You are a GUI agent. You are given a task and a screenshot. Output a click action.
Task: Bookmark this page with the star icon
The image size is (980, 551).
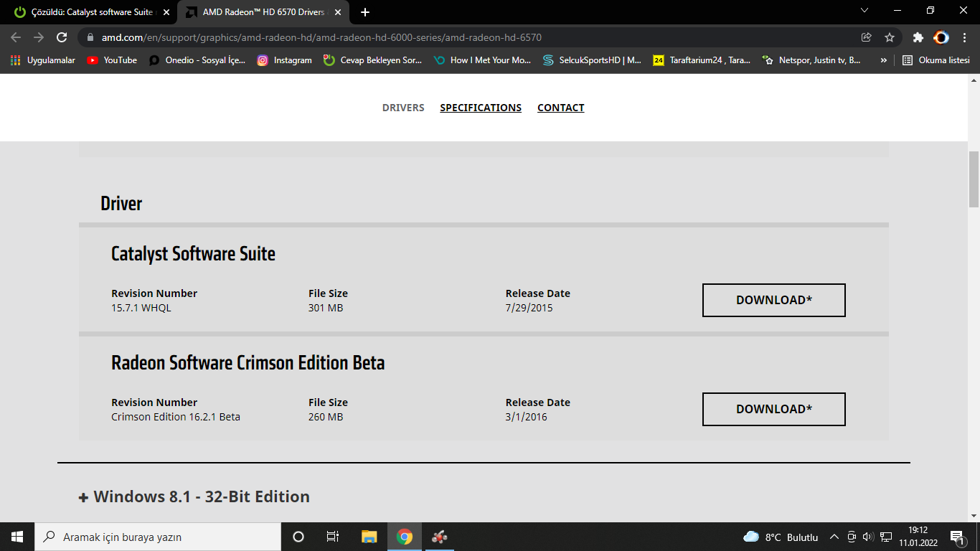(x=890, y=37)
